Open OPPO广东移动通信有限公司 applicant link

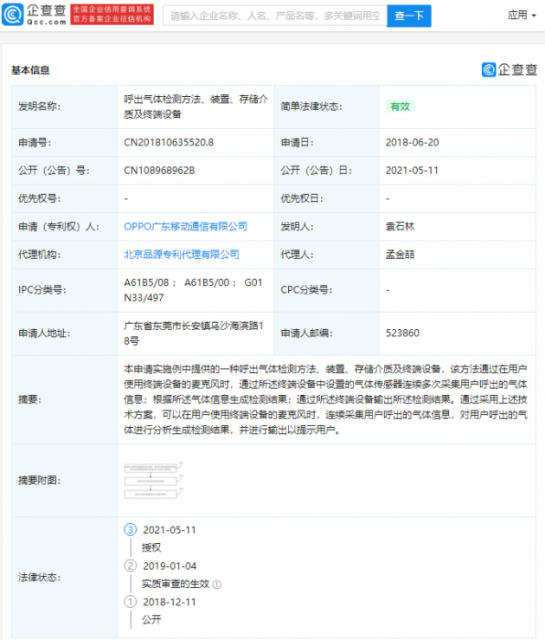(185, 227)
